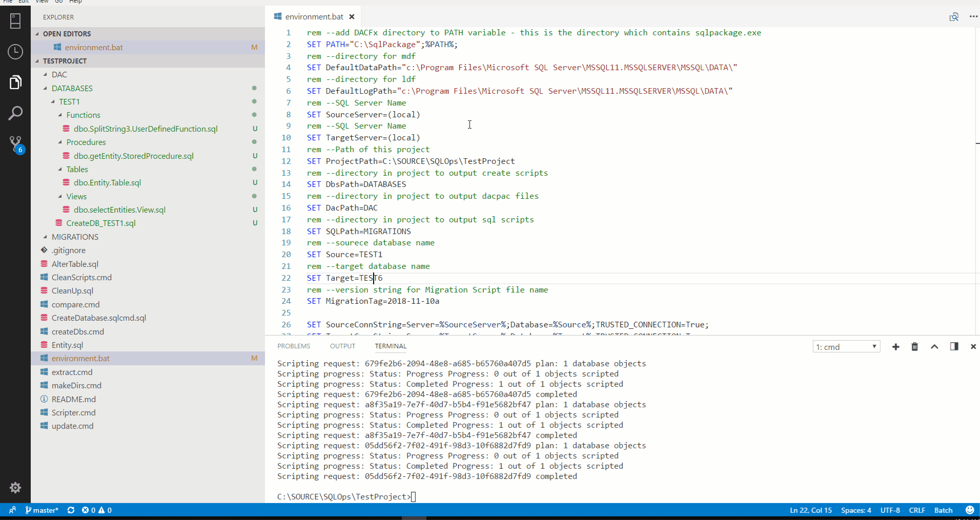Click the synchronize changes icon
Image resolution: width=980 pixels, height=520 pixels.
coord(71,510)
